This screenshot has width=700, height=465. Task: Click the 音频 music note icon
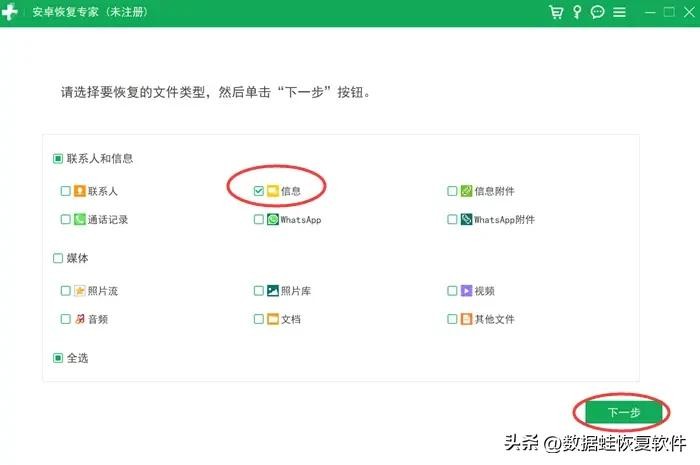point(79,319)
